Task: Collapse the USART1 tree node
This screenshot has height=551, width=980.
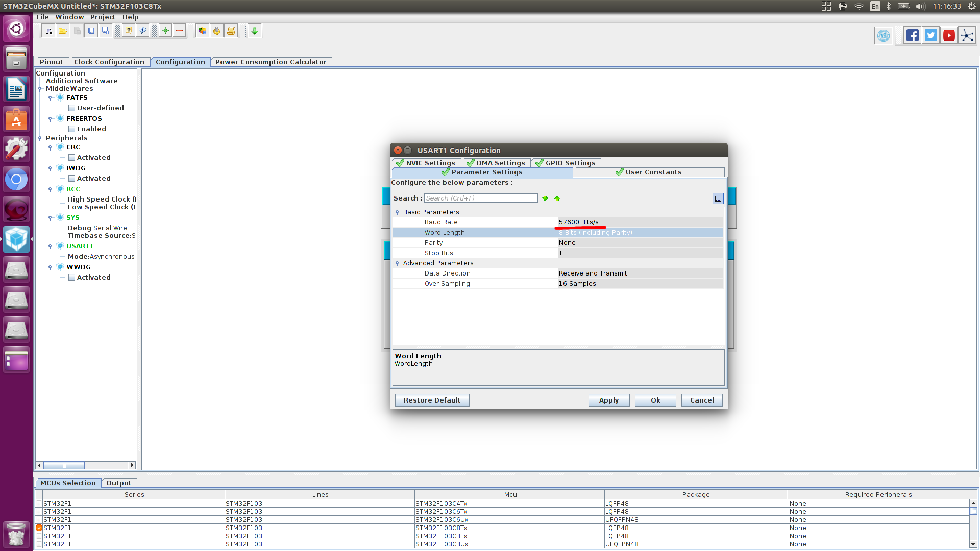Action: (x=50, y=246)
